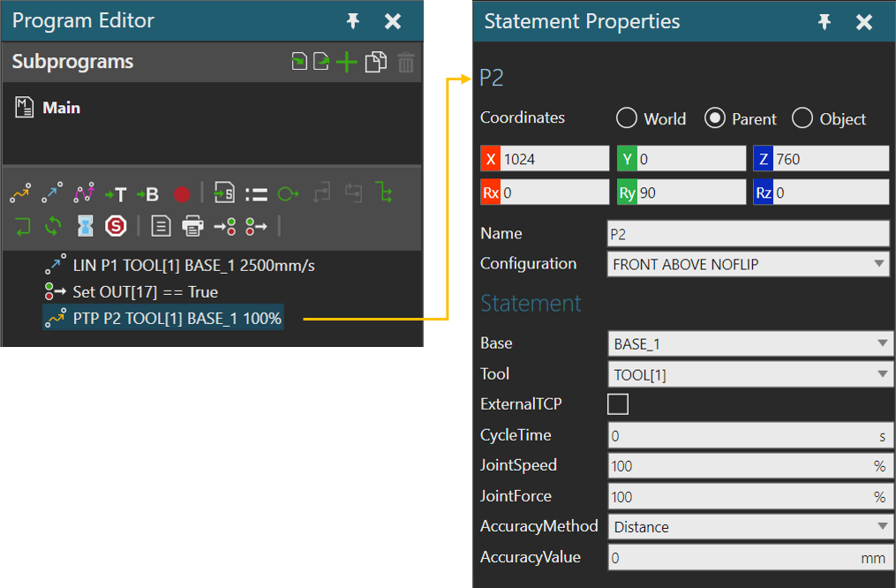
Task: Open the Configuration dropdown
Action: click(x=748, y=263)
